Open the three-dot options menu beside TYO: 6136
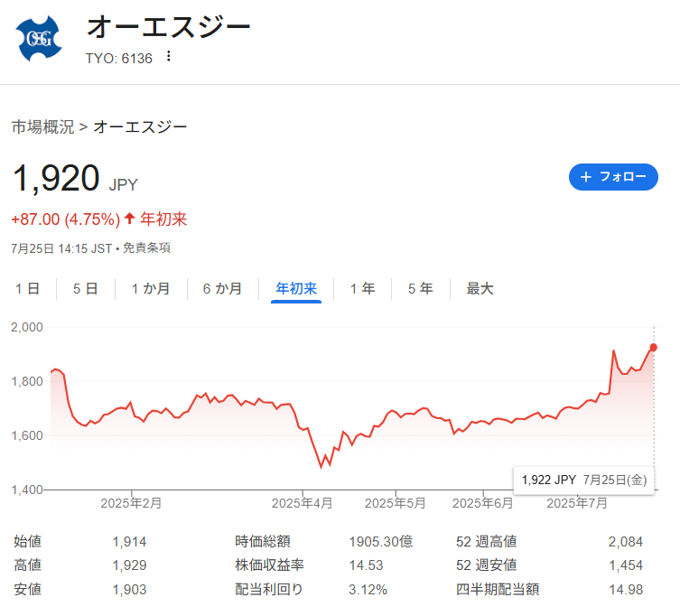Screen dimensions: 680x616 pyautogui.click(x=168, y=56)
